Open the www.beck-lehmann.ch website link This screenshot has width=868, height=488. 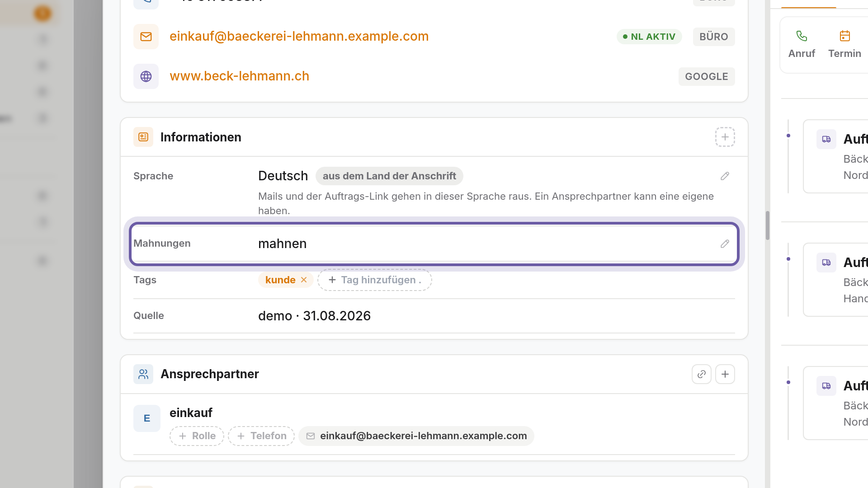pyautogui.click(x=239, y=76)
